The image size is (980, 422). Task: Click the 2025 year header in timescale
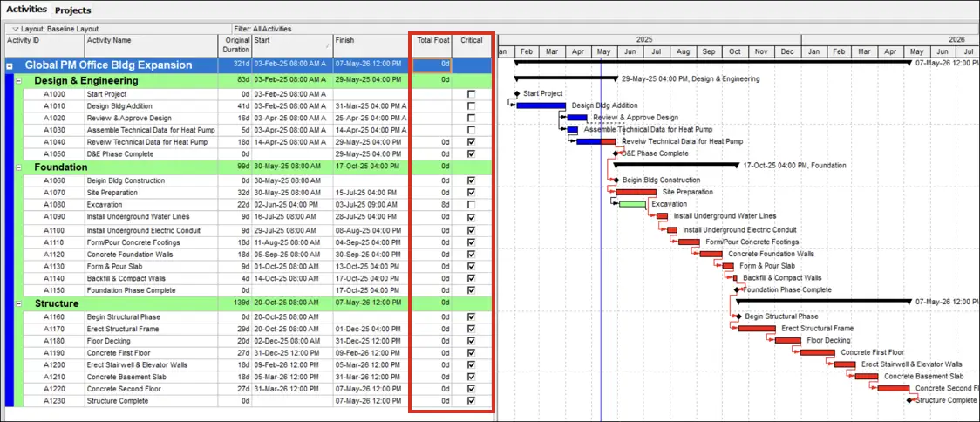click(x=644, y=39)
